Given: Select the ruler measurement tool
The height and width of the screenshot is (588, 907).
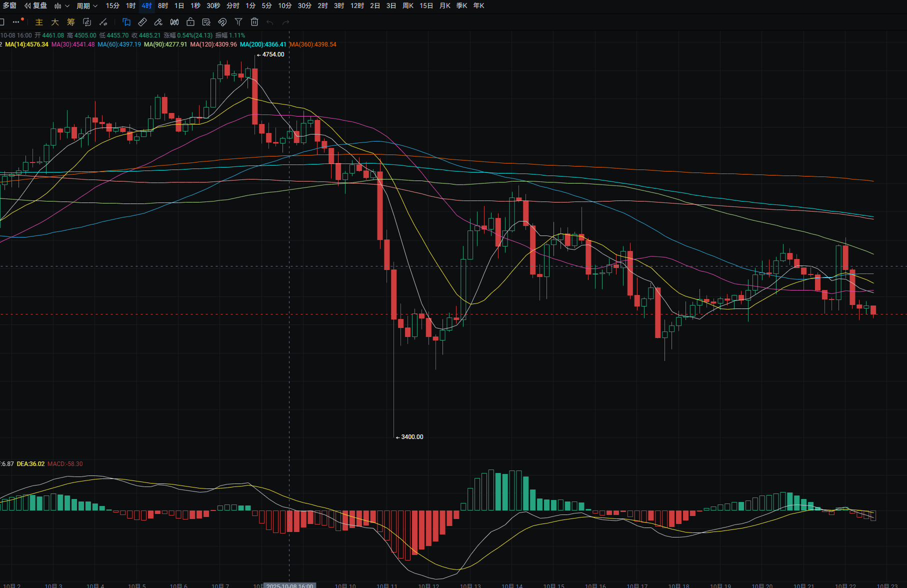Looking at the screenshot, I should pos(142,22).
